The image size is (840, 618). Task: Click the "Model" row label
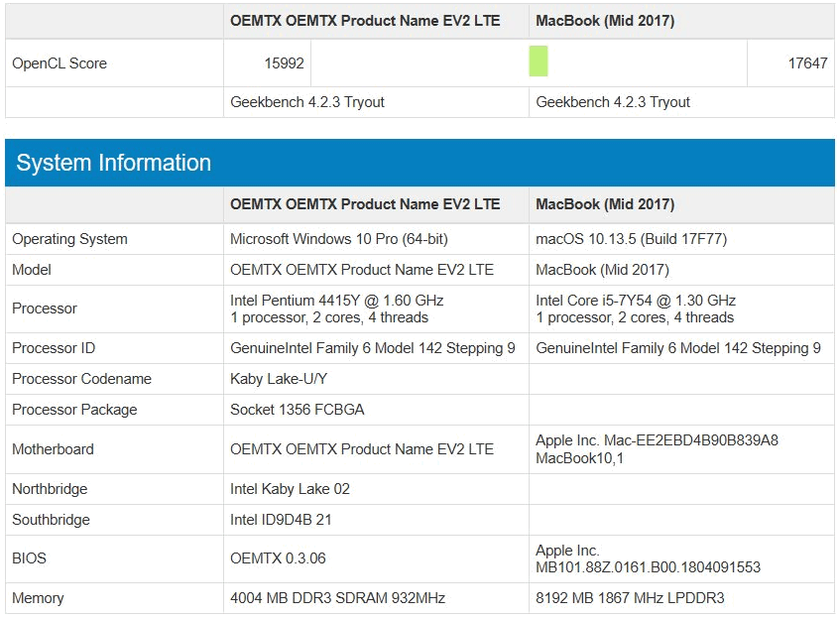pos(32,270)
